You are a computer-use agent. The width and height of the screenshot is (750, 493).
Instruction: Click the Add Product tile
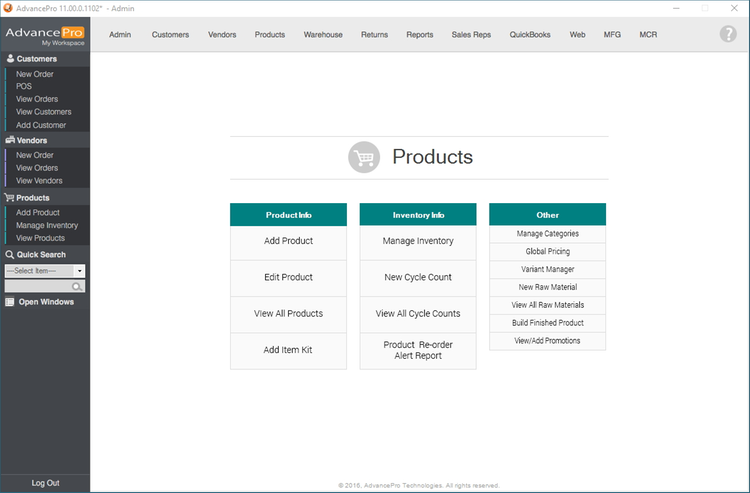click(288, 241)
